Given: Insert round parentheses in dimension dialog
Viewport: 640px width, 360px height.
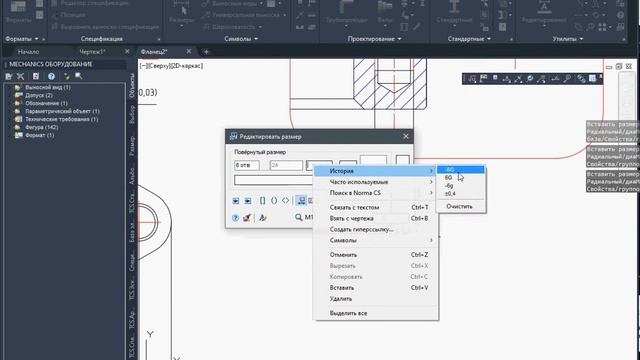Looking at the screenshot, I should 274,200.
